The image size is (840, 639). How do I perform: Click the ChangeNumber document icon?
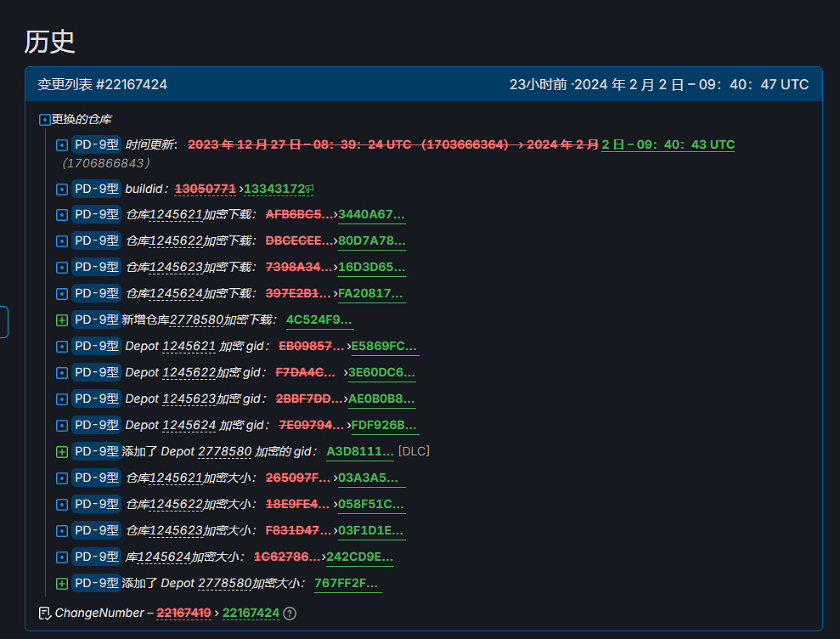(x=45, y=614)
